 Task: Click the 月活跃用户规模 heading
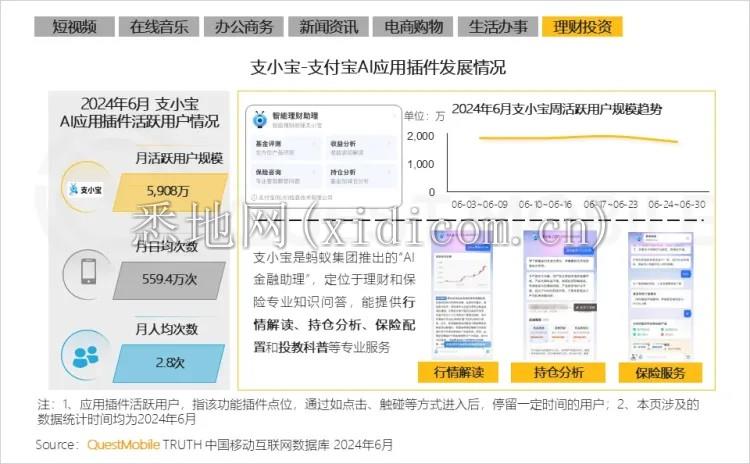pos(179,158)
